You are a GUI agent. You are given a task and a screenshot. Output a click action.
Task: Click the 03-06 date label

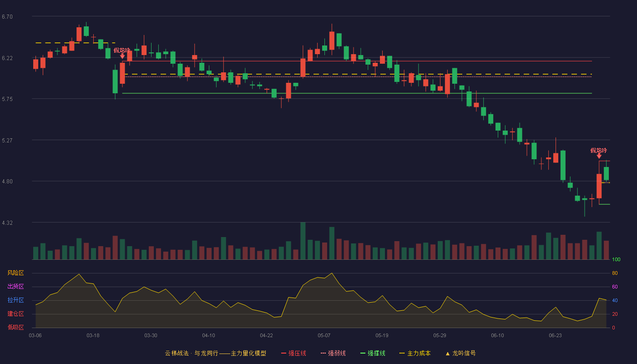[x=35, y=335]
